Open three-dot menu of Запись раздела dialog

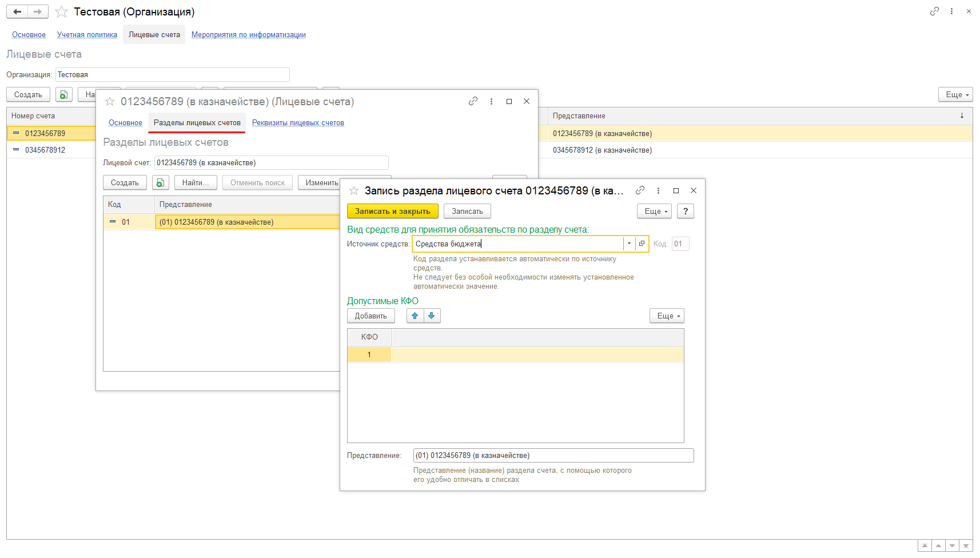pyautogui.click(x=658, y=190)
